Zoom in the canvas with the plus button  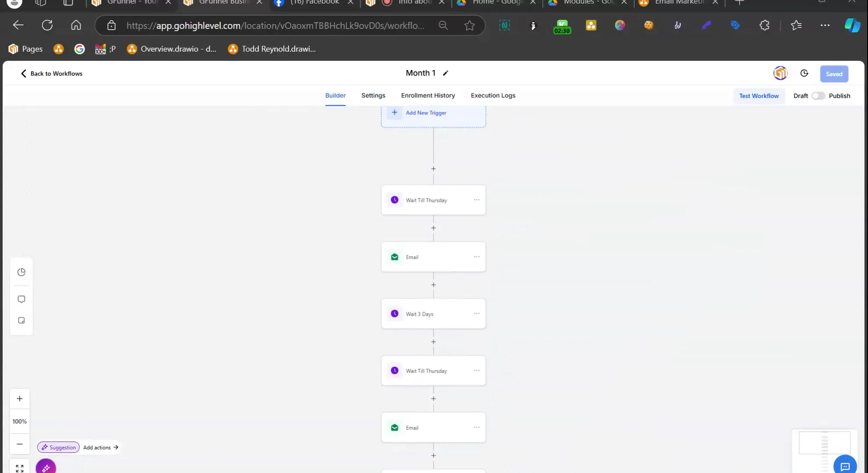coord(20,399)
